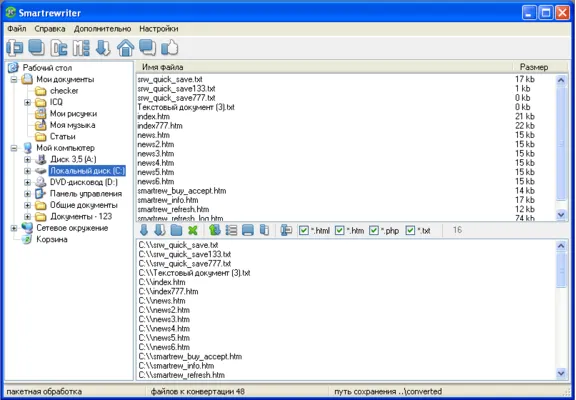
Task: Click the home icon in the main toolbar
Action: pos(126,48)
